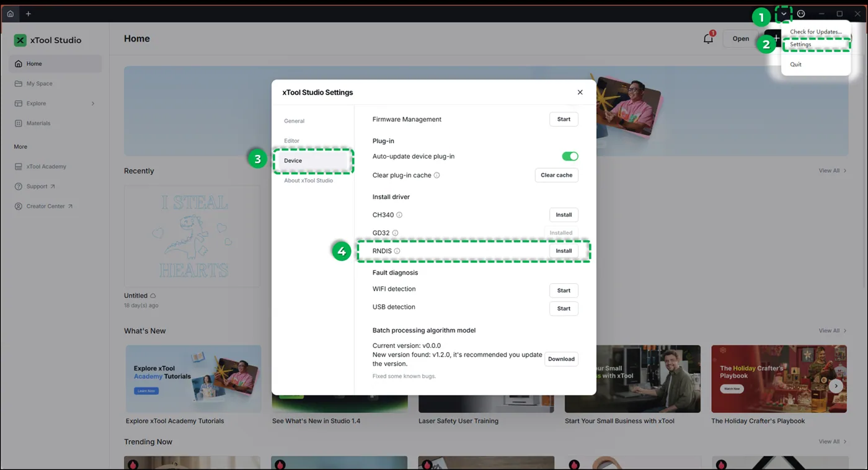Viewport: 868px width, 470px height.
Task: Open the Holiday Crafter's Playbook card
Action: (x=779, y=379)
